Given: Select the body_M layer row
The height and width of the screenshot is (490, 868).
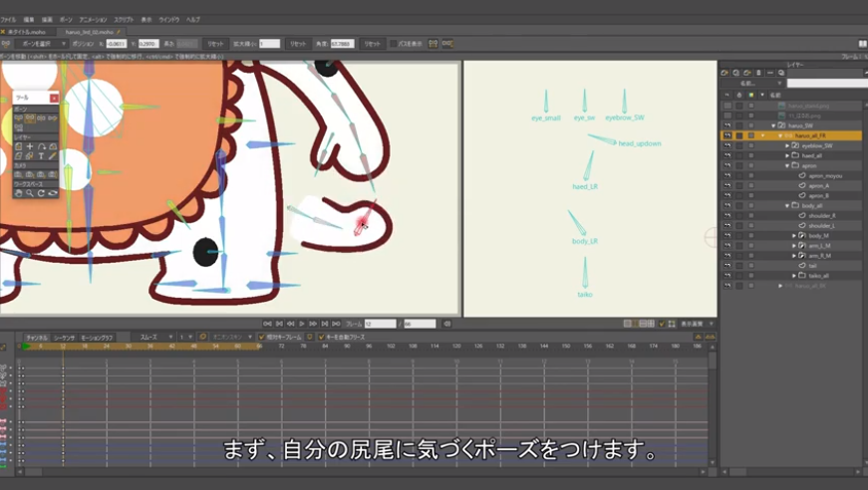Looking at the screenshot, I should click(791, 236).
